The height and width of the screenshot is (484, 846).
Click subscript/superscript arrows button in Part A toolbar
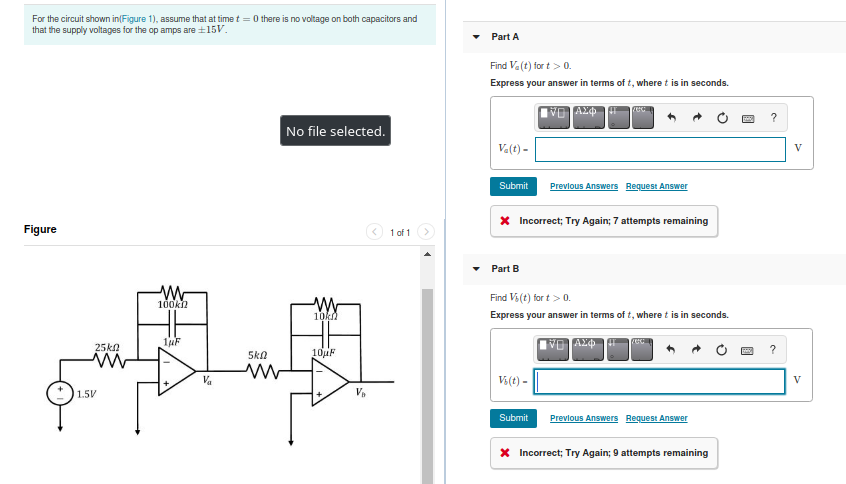pos(618,117)
